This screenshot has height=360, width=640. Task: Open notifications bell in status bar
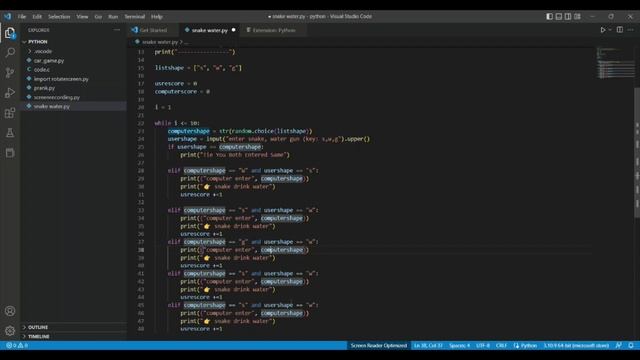tap(631, 345)
